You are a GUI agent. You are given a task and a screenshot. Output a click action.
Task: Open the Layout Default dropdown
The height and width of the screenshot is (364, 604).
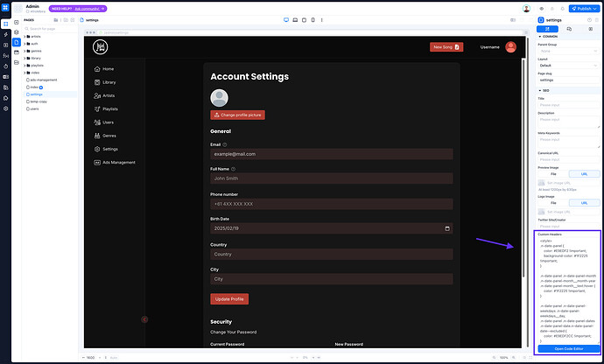click(x=569, y=66)
